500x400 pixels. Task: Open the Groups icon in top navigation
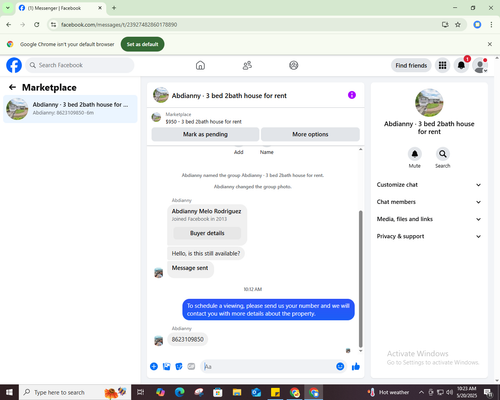[294, 65]
